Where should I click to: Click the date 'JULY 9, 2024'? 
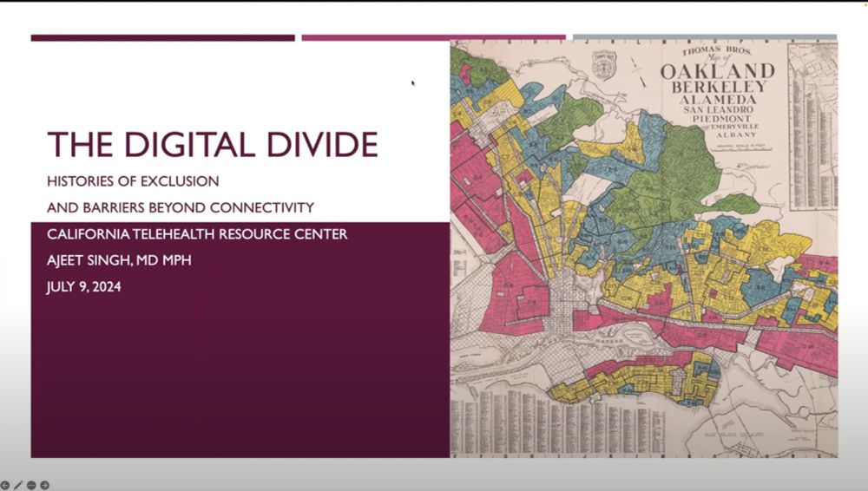[83, 287]
